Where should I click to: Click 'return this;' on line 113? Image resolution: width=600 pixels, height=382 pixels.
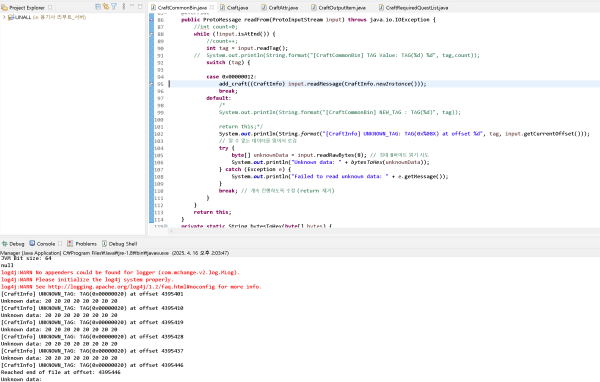(x=212, y=212)
